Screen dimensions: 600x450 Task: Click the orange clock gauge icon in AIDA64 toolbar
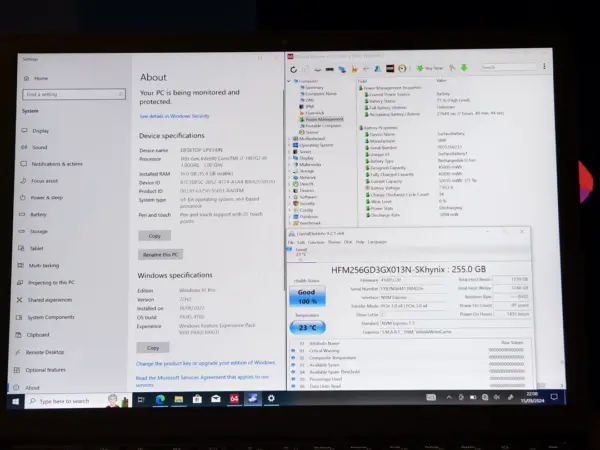pos(402,68)
